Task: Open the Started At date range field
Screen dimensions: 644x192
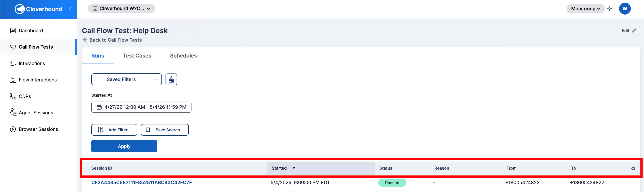Action: (x=141, y=107)
